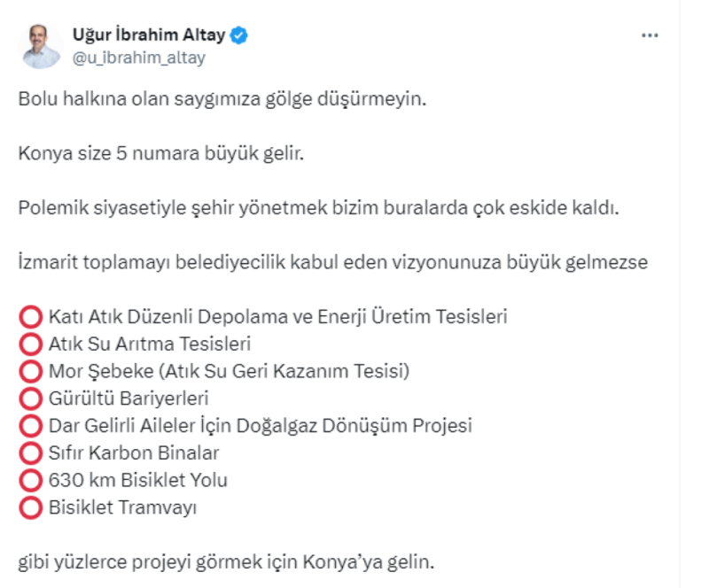Click the red circle beside Dar Gelirli Aileler
Viewport: 709px width, 588px height.
tap(30, 425)
